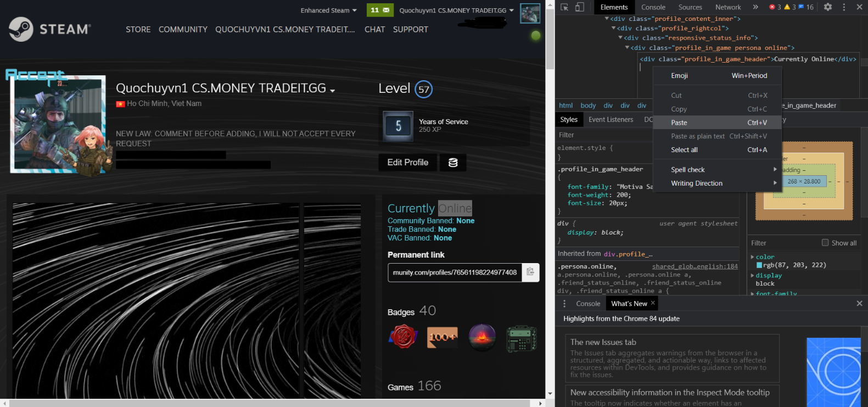Screen dimensions: 868x407
Task: Activate the DevTools inspect element picker
Action: tap(564, 7)
